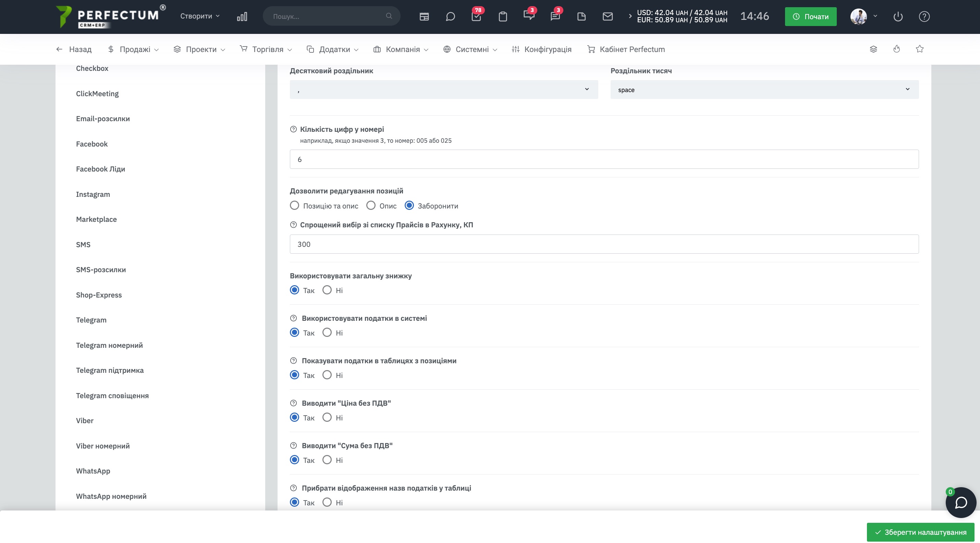This screenshot has width=980, height=543.
Task: Open the Проекти menu
Action: [199, 49]
